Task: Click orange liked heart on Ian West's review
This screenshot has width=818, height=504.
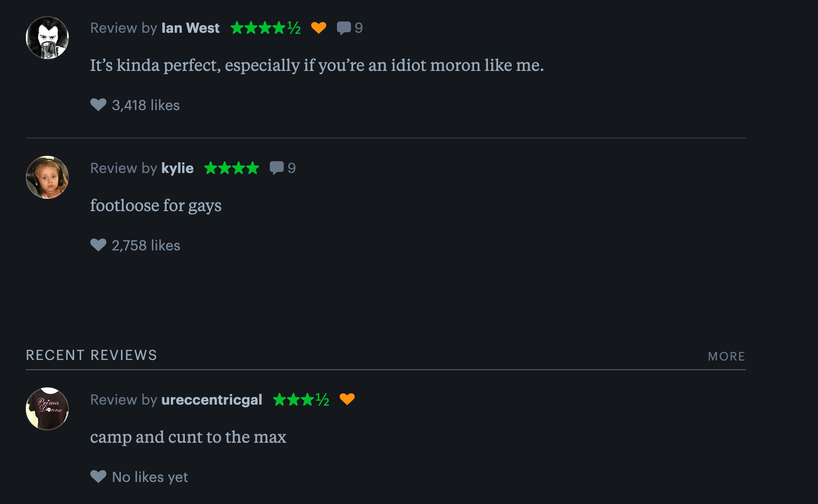Action: click(319, 28)
